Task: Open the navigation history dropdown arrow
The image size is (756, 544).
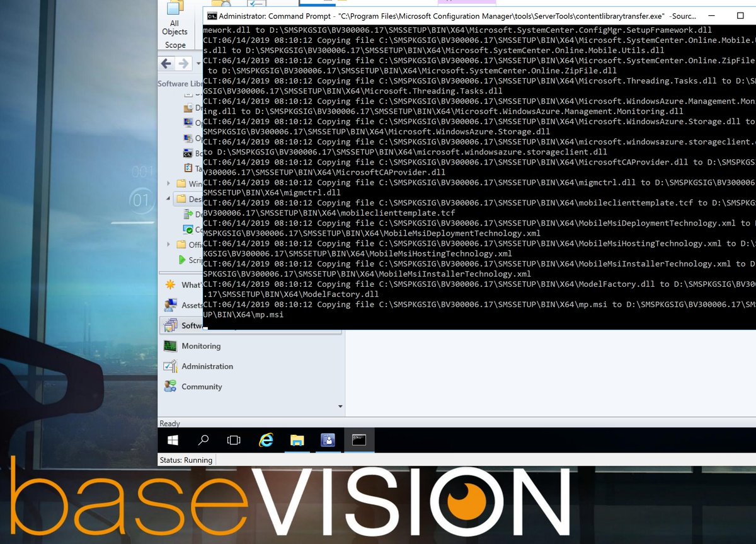Action: coord(198,64)
